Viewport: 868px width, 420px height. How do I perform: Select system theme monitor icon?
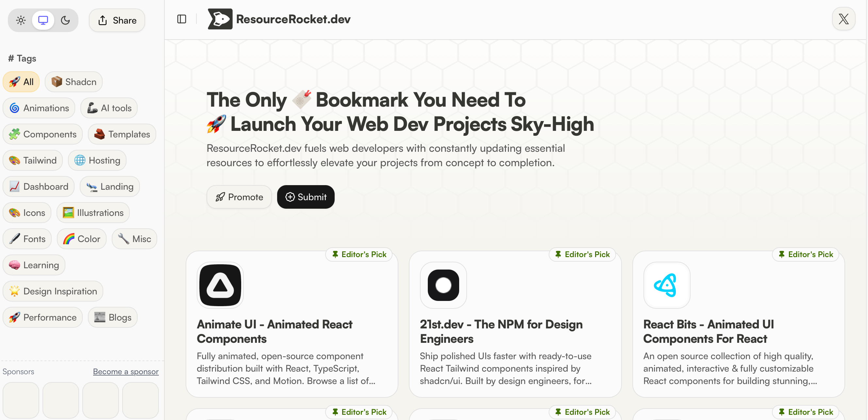(x=43, y=20)
